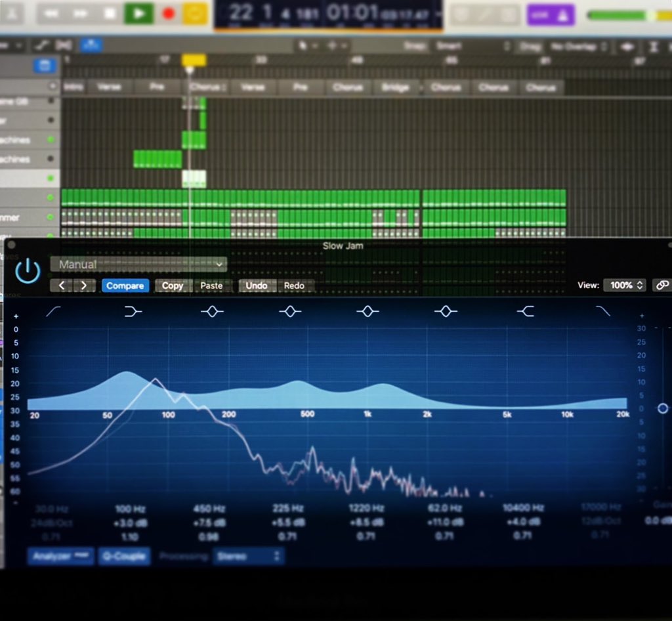The image size is (672, 621).
Task: Go to previous preset arrow
Action: pyautogui.click(x=62, y=286)
